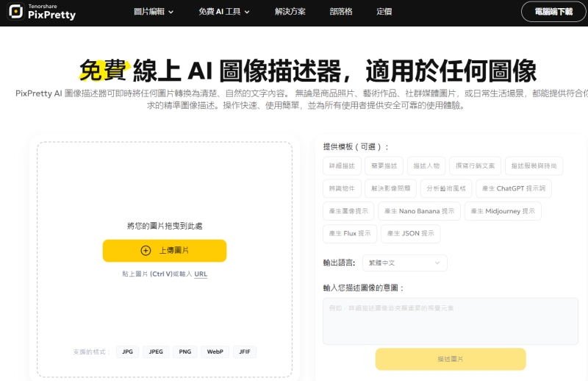The width and height of the screenshot is (588, 381).
Task: Click the image description intent text box
Action: click(x=451, y=321)
